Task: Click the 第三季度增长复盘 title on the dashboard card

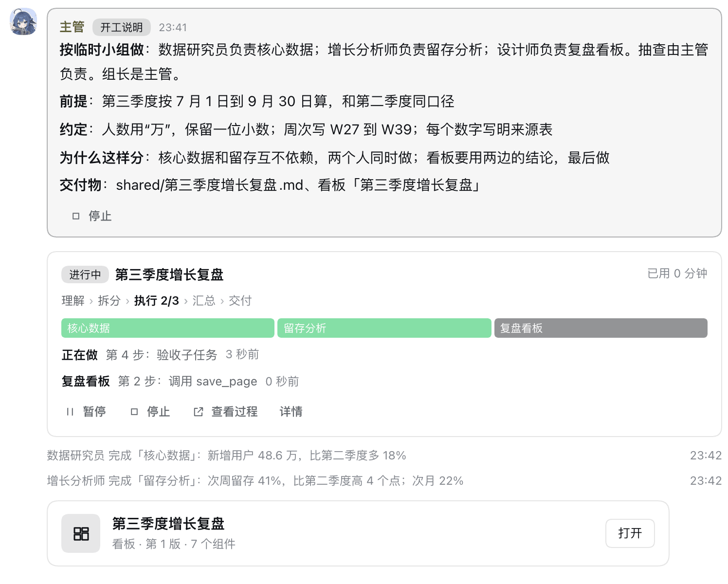Action: 168,524
